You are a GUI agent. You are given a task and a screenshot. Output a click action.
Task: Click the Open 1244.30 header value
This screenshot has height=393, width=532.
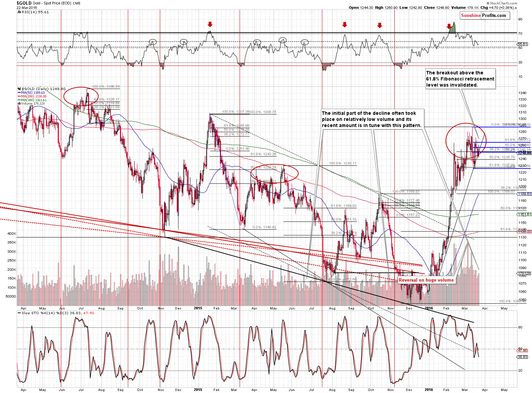pyautogui.click(x=361, y=7)
